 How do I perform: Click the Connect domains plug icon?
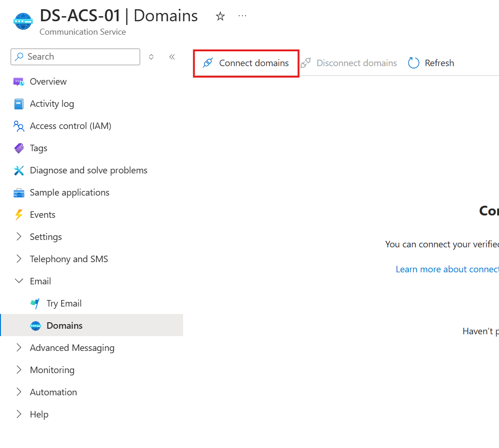[x=208, y=63]
